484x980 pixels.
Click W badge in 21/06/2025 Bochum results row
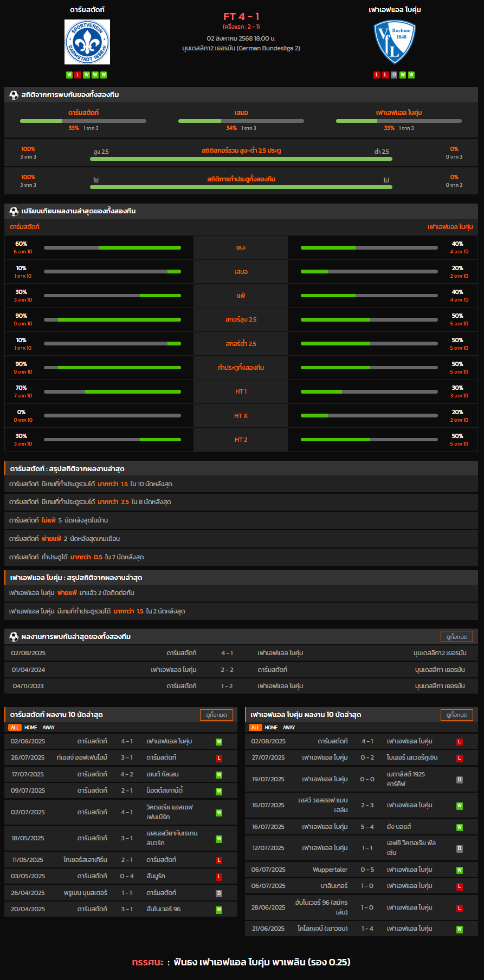(x=460, y=929)
